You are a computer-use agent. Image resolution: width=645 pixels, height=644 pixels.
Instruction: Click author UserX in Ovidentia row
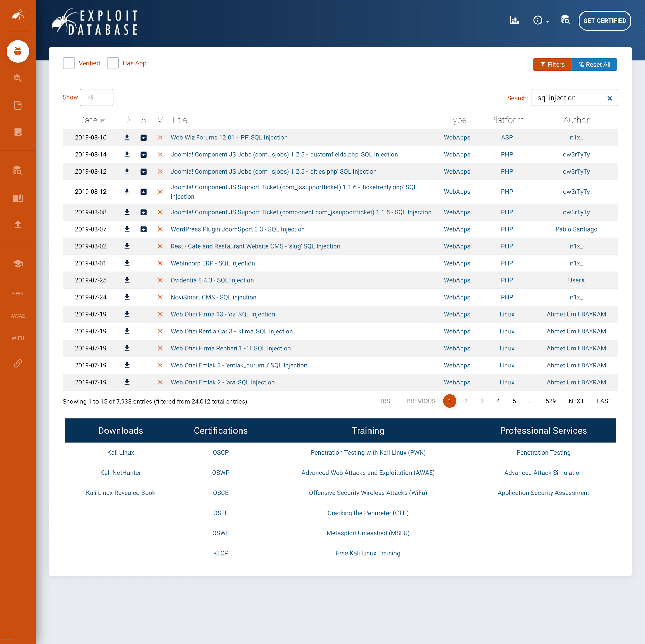(576, 280)
